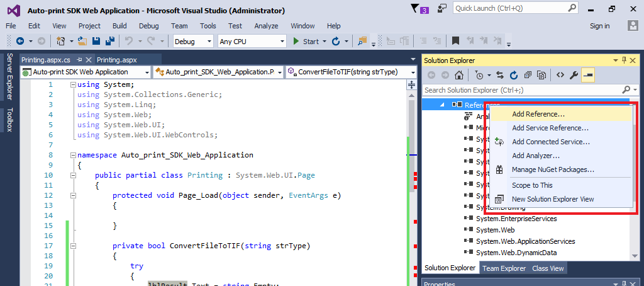The height and width of the screenshot is (286, 644).
Task: Click the Home icon in Solution Explorer
Action: pos(460,76)
